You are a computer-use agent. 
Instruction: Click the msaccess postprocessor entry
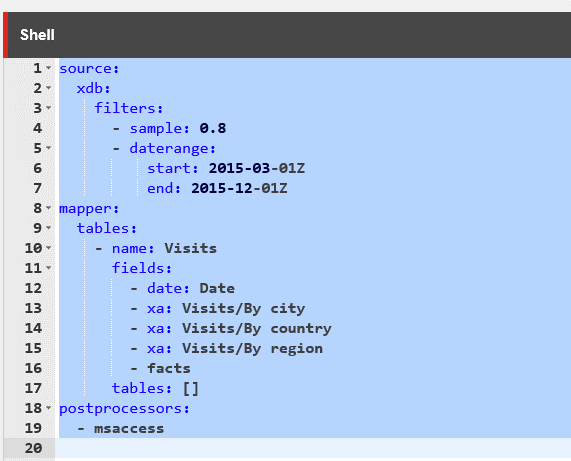pyautogui.click(x=129, y=429)
